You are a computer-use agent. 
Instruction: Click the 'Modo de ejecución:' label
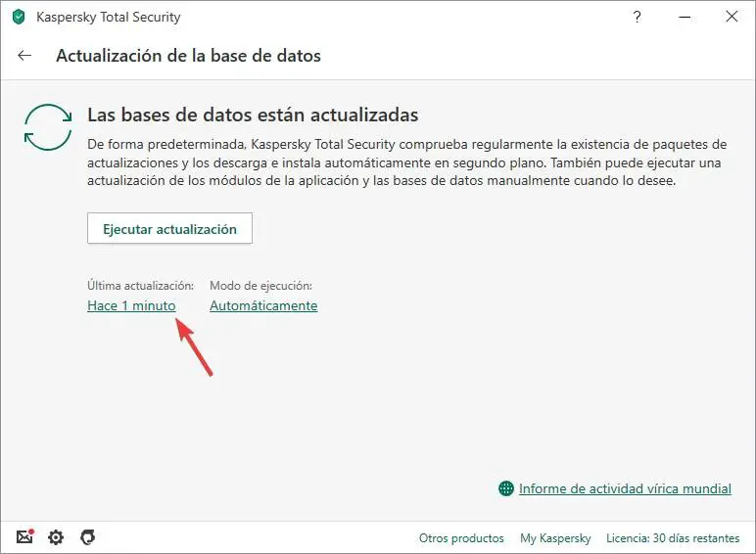[x=260, y=286]
